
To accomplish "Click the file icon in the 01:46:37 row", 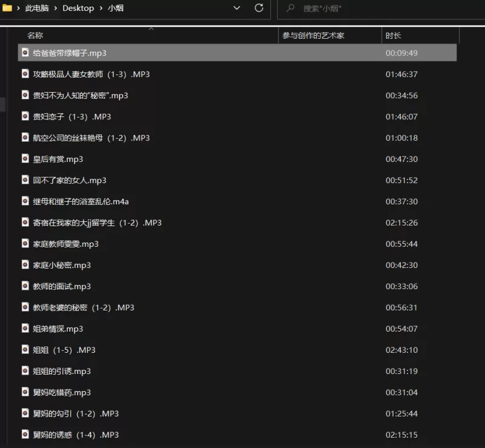I will click(x=25, y=73).
